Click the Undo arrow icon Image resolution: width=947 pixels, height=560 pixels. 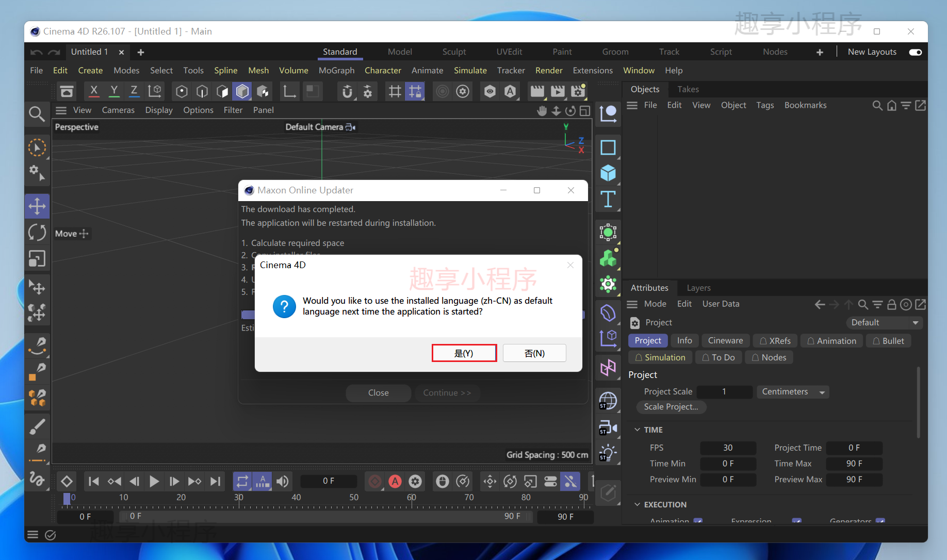point(37,52)
